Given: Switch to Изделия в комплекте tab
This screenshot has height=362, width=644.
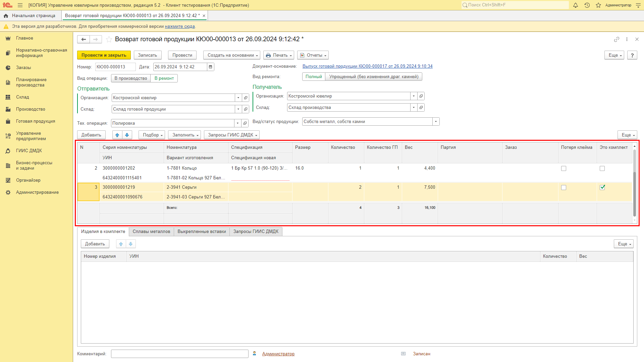Looking at the screenshot, I should (x=103, y=231).
